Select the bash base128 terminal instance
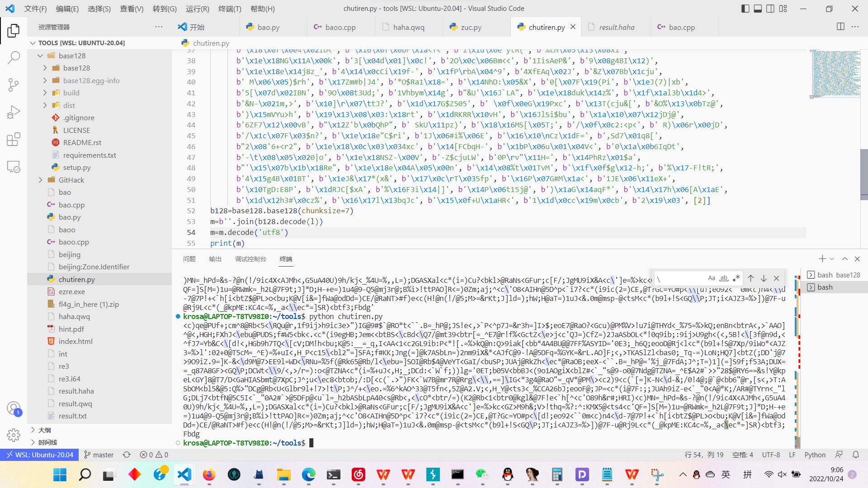The height and width of the screenshot is (488, 868). coord(834,275)
